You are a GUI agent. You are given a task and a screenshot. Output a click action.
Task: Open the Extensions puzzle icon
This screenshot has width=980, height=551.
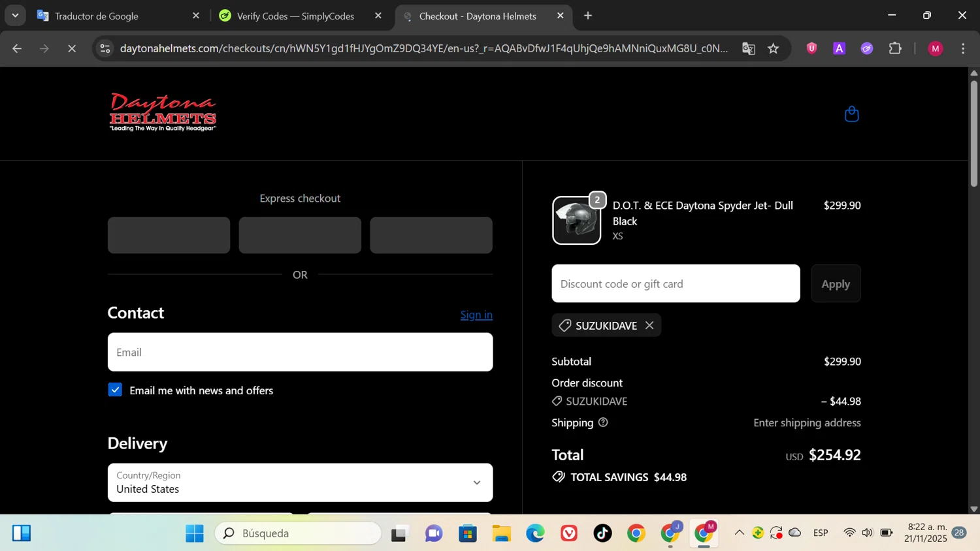[895, 48]
